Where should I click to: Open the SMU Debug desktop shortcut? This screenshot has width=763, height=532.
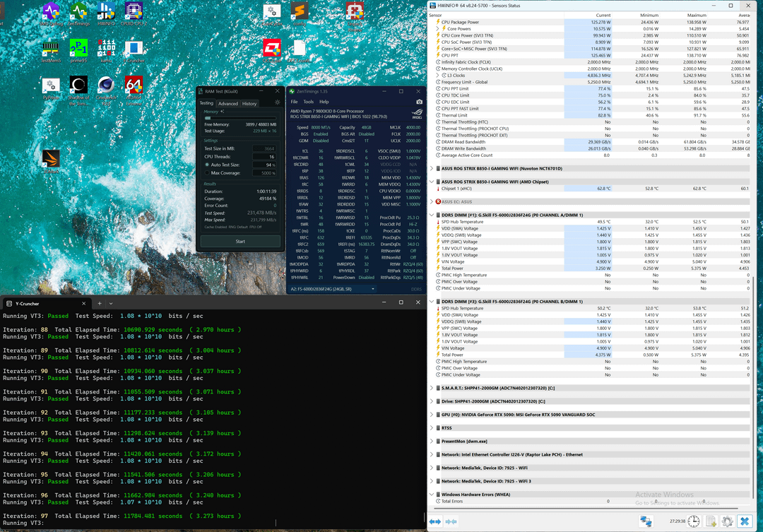(51, 14)
